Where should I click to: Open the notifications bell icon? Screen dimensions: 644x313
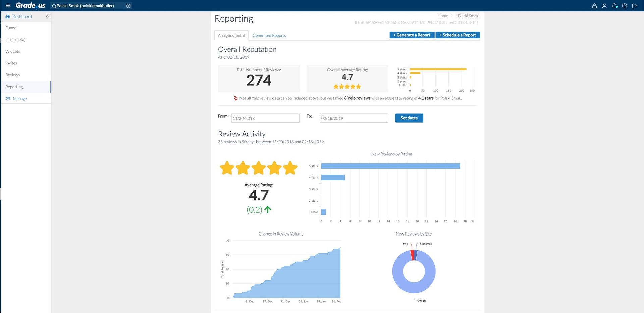click(614, 6)
